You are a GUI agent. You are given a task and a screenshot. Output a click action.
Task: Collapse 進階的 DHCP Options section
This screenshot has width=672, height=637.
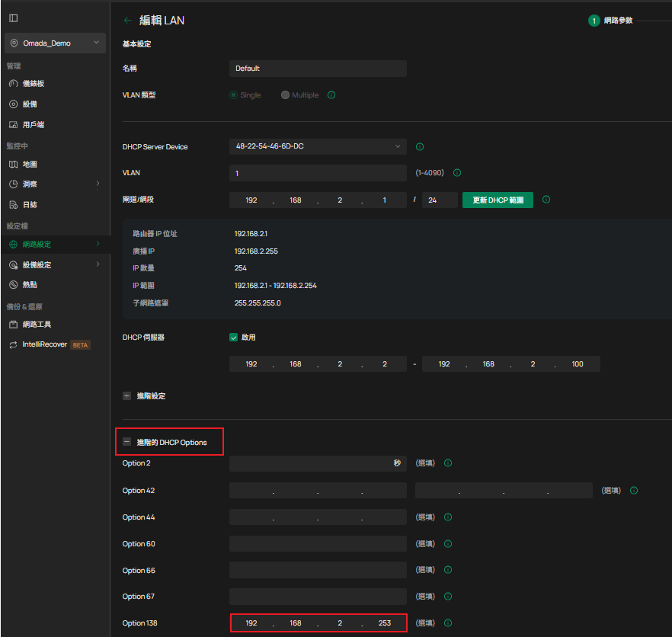point(127,442)
